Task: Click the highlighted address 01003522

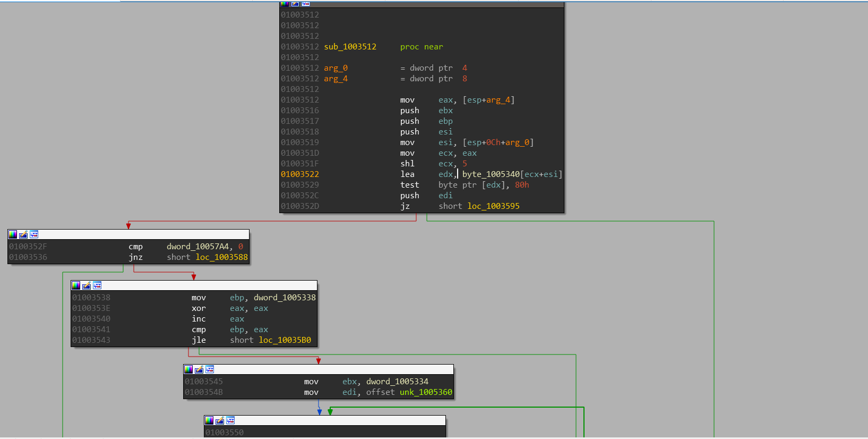Action: pos(300,174)
